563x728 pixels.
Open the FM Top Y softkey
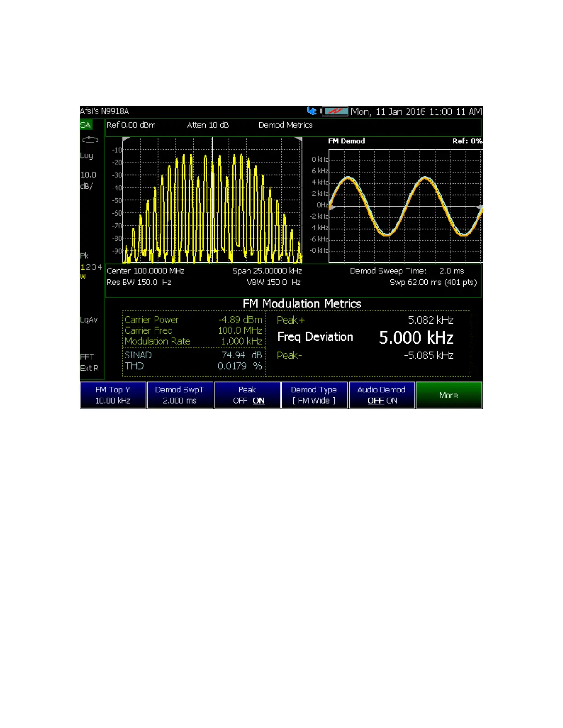coord(113,395)
